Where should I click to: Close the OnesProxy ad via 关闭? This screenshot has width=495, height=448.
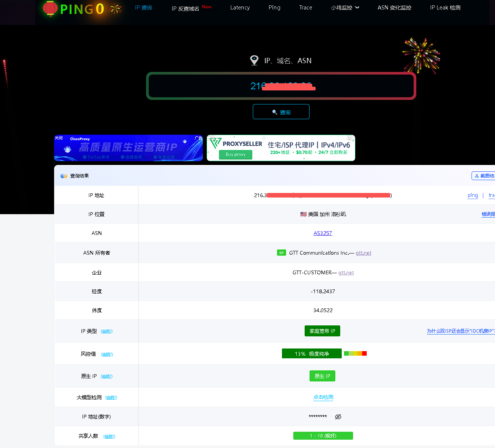point(59,138)
